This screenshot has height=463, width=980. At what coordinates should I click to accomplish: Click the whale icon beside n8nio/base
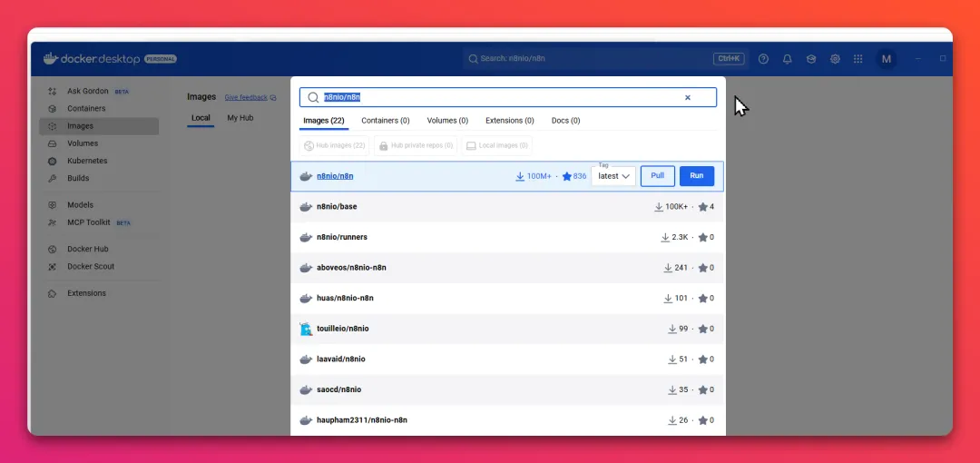click(x=306, y=207)
